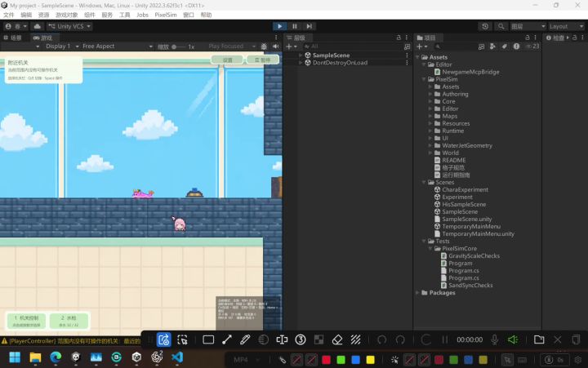Toggle the Inspector panel lock icon
Image resolution: width=588 pixels, height=368 pixels.
(574, 38)
